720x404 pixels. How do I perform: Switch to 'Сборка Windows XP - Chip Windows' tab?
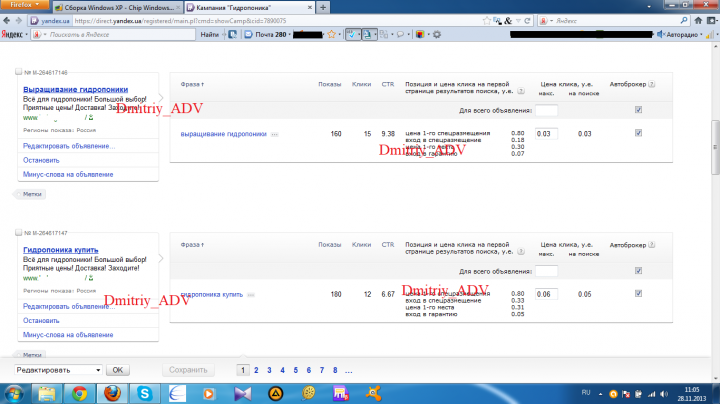tap(118, 7)
